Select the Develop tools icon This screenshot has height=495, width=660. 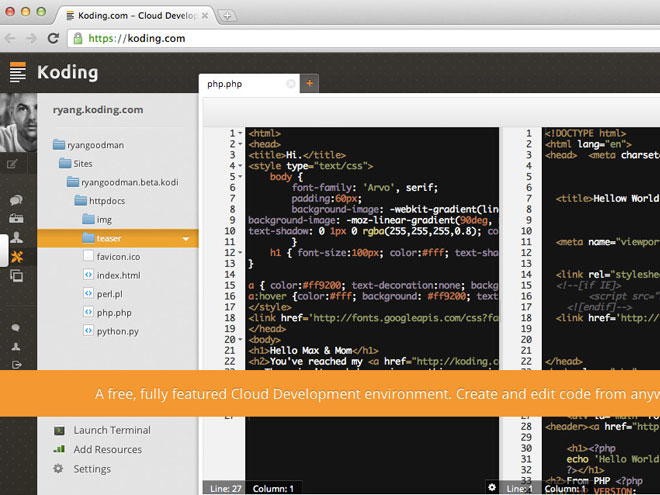point(17,256)
